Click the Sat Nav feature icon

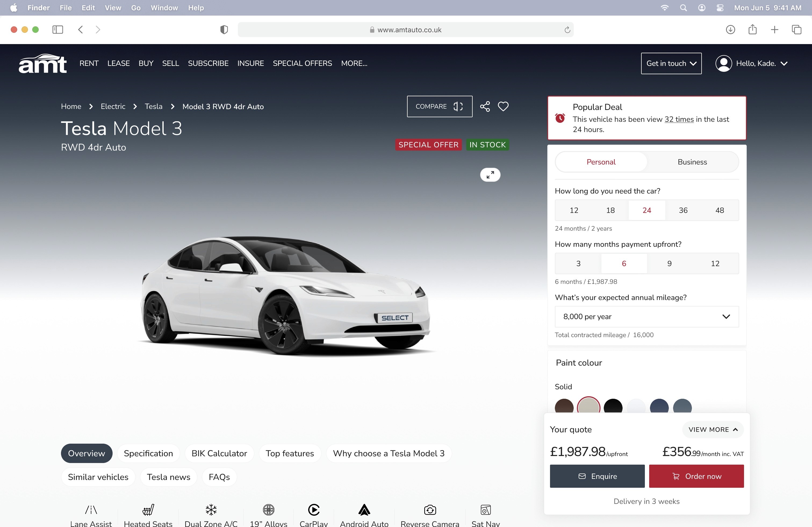486,510
